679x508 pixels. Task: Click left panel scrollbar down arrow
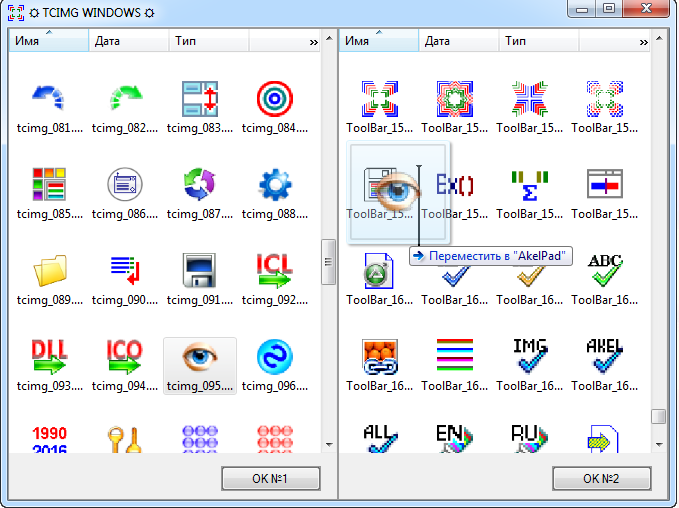329,444
